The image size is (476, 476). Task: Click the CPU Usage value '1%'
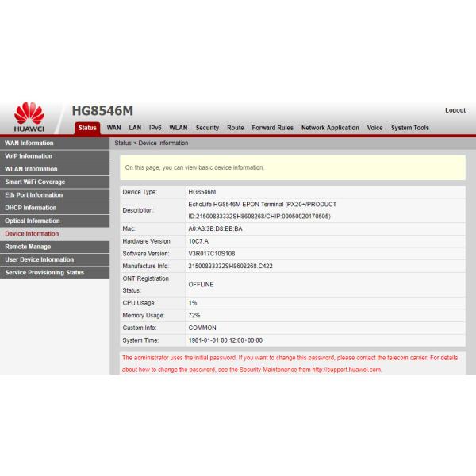pyautogui.click(x=193, y=303)
